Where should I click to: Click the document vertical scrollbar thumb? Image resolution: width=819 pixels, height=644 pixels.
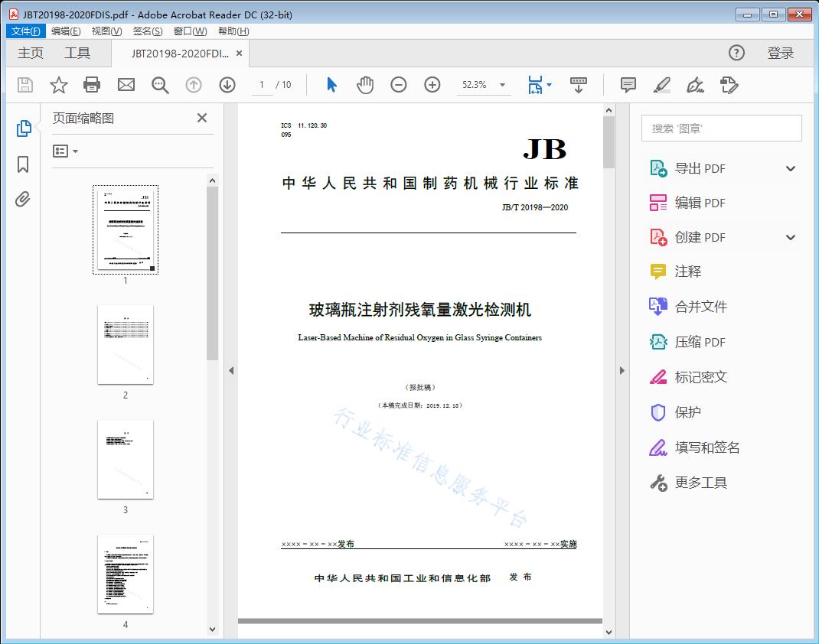coord(609,141)
